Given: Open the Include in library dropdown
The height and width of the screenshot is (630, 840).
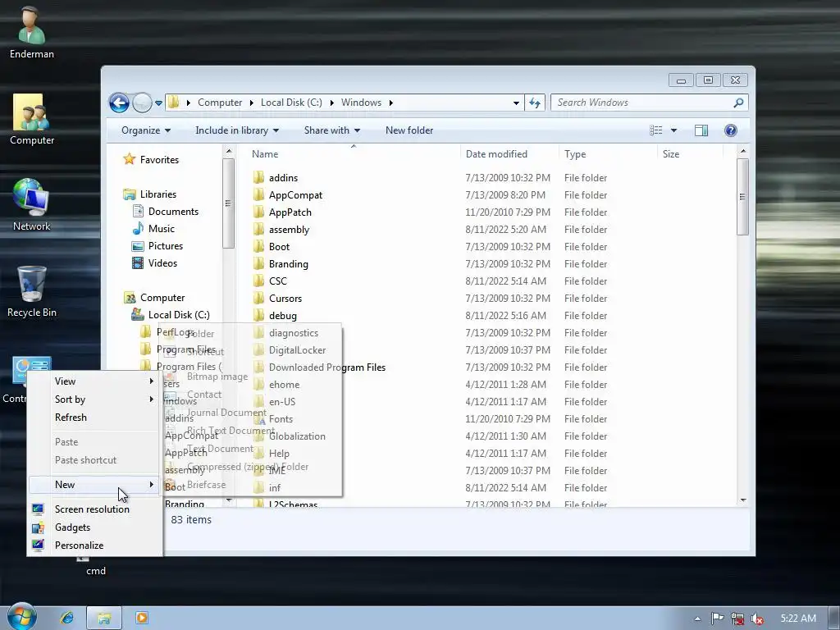Looking at the screenshot, I should pos(237,130).
